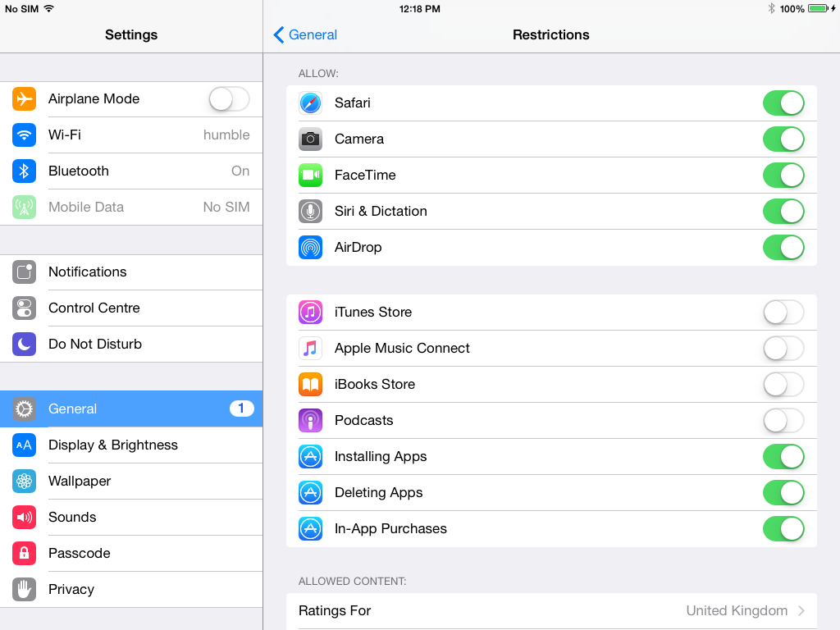
Task: Tap the Notifications icon
Action: tap(24, 272)
